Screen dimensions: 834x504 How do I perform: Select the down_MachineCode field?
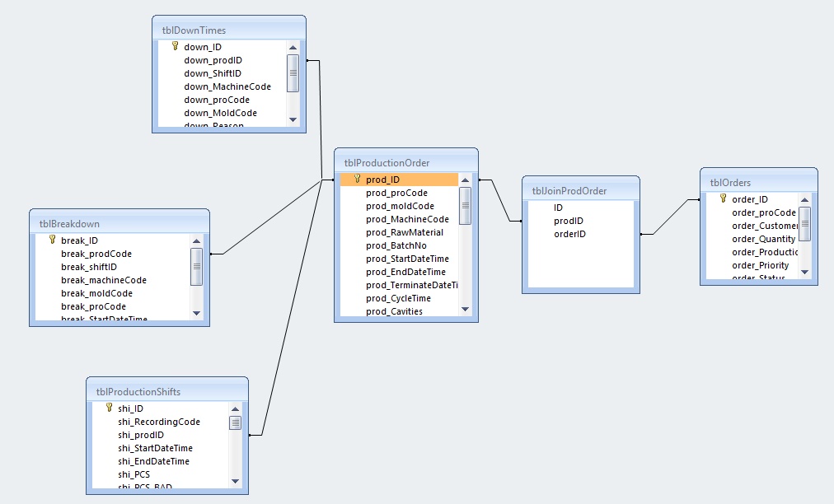(227, 86)
